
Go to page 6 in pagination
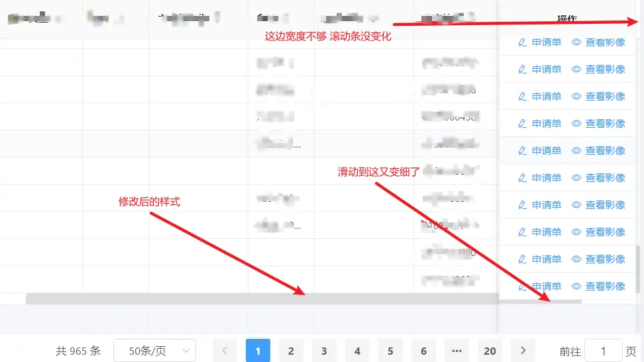click(x=423, y=351)
